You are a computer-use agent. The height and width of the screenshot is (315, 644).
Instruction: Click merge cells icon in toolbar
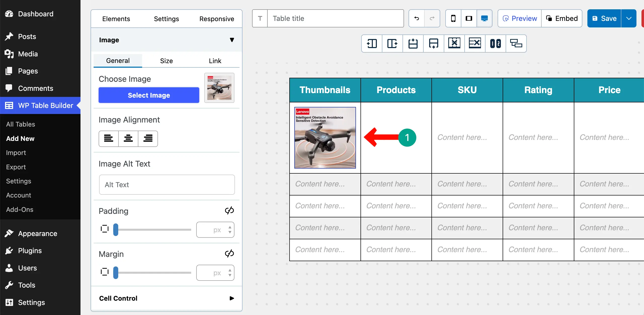495,43
